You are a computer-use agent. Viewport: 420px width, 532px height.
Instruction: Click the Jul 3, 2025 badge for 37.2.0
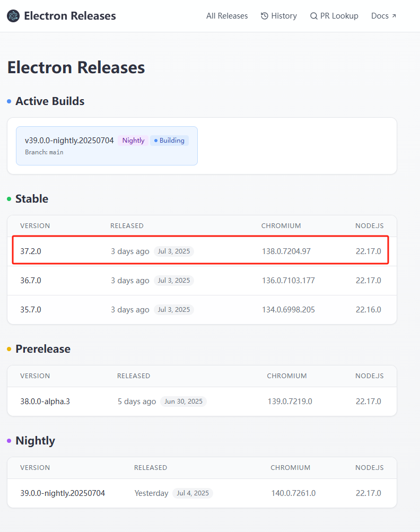(x=174, y=251)
